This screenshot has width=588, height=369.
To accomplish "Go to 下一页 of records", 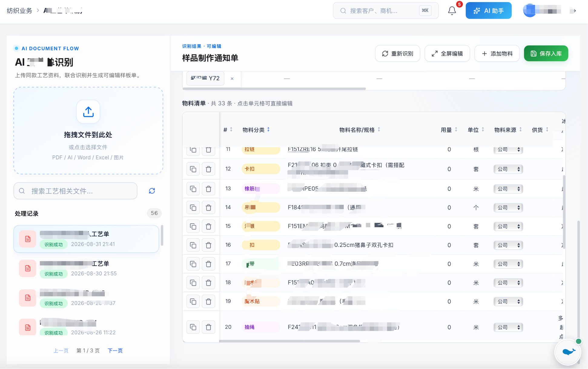I will tap(115, 351).
